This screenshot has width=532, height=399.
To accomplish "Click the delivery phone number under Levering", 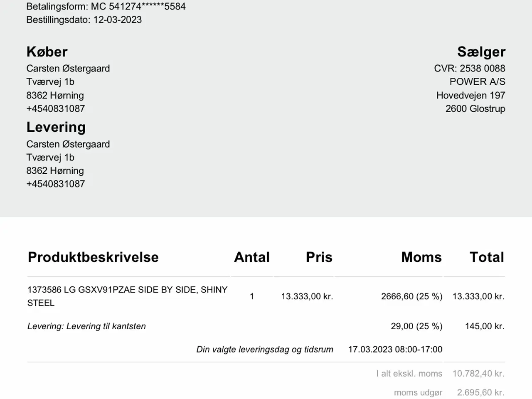I will pyautogui.click(x=56, y=184).
